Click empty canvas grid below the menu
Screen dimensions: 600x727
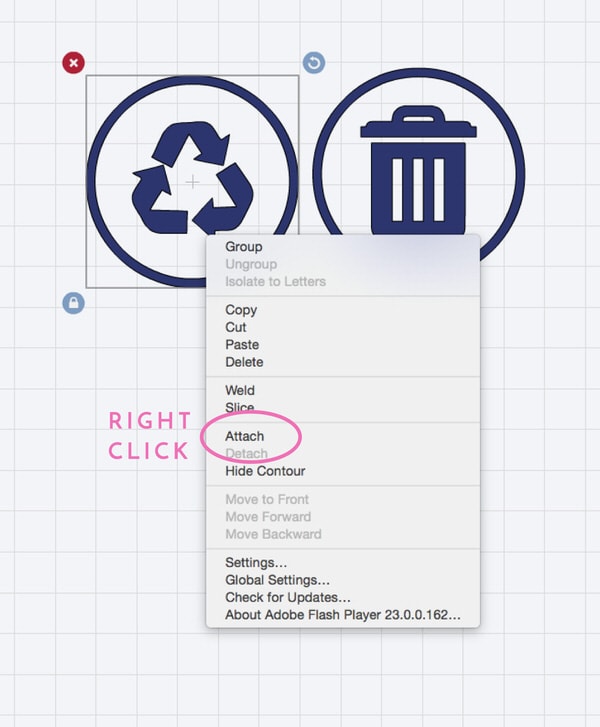point(340,680)
